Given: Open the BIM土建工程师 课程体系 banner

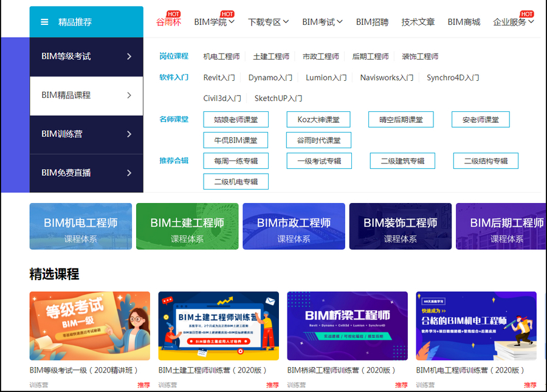Looking at the screenshot, I should coord(187,226).
